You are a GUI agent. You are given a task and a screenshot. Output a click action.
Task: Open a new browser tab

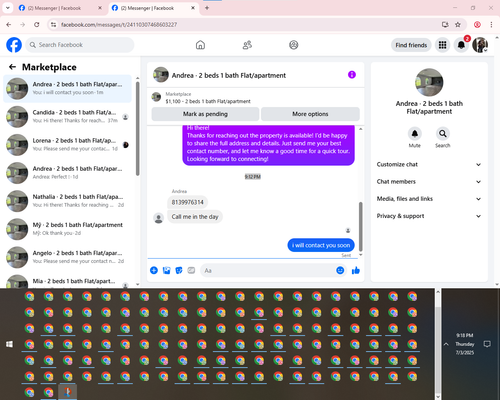click(x=207, y=8)
